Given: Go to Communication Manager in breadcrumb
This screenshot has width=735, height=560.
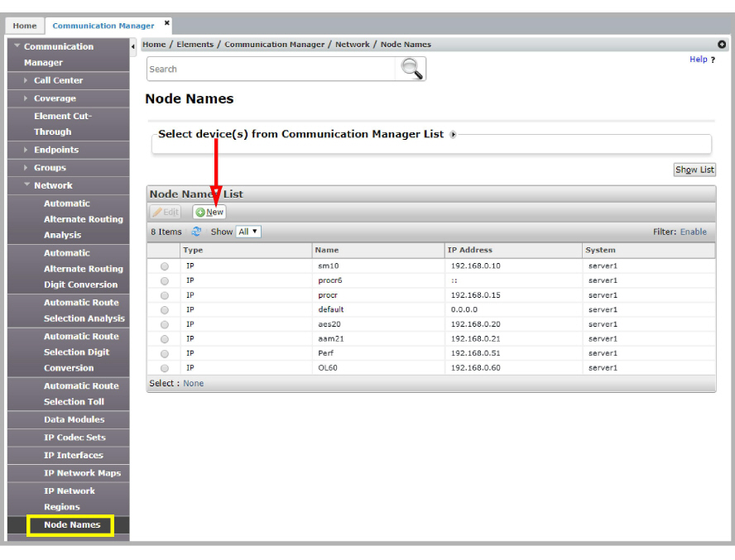Looking at the screenshot, I should coord(274,45).
